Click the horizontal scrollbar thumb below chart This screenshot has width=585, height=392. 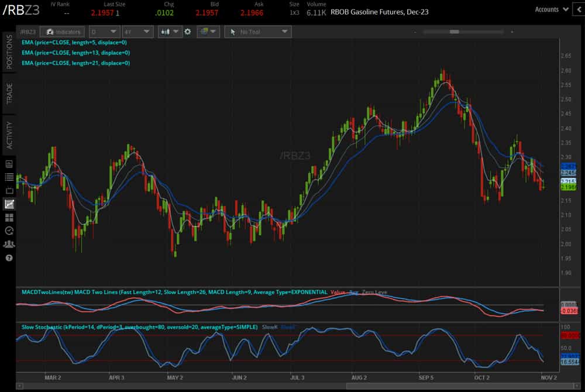point(460,386)
